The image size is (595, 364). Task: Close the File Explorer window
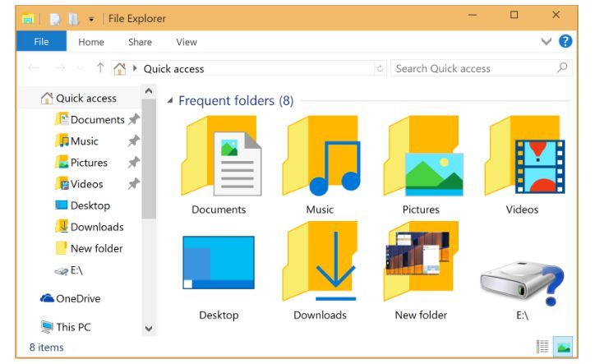tap(556, 15)
